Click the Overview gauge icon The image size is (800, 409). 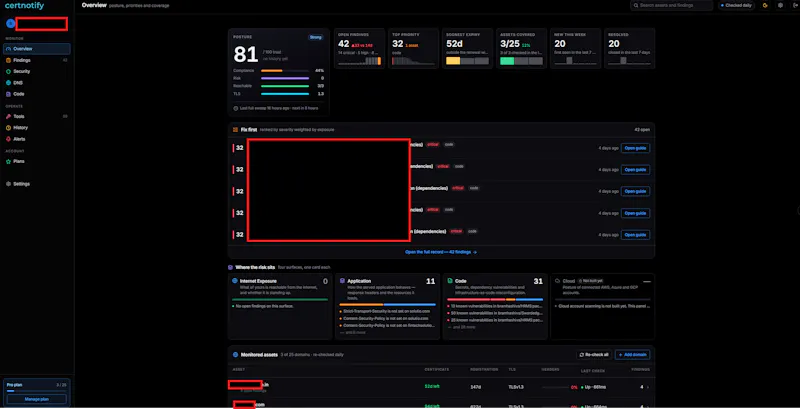click(x=8, y=49)
